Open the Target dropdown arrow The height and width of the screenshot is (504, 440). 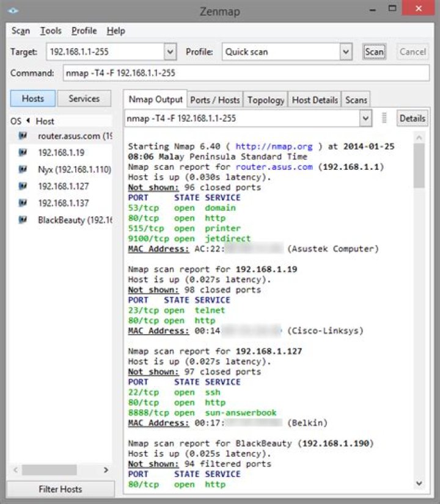pyautogui.click(x=170, y=52)
